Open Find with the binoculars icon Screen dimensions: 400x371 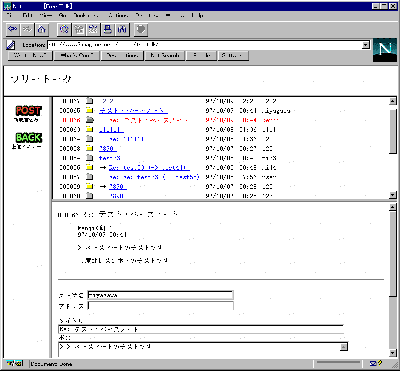tap(123, 30)
